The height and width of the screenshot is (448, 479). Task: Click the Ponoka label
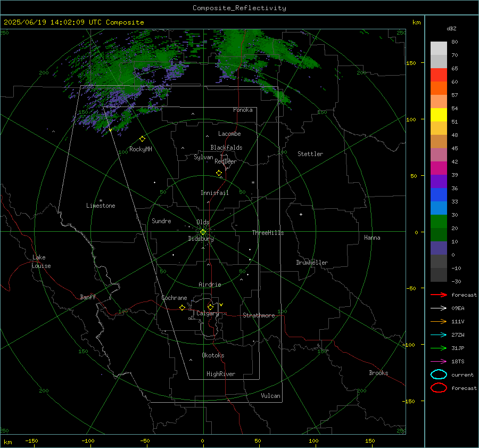point(243,110)
